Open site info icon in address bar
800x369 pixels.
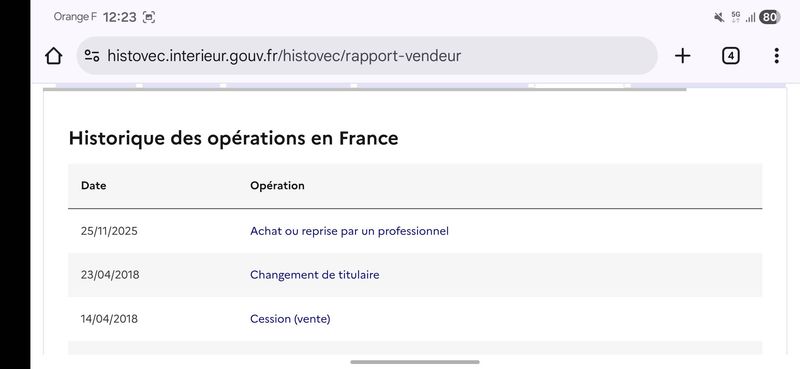92,56
